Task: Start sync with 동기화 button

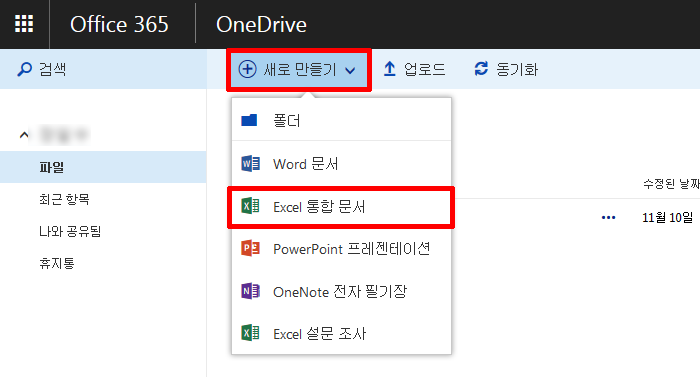Action: click(x=506, y=69)
